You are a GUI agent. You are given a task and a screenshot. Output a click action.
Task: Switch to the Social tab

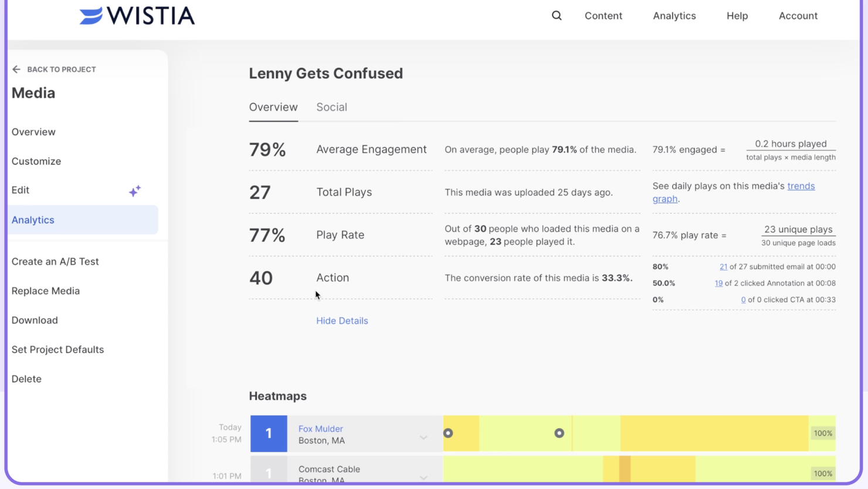[x=332, y=107]
